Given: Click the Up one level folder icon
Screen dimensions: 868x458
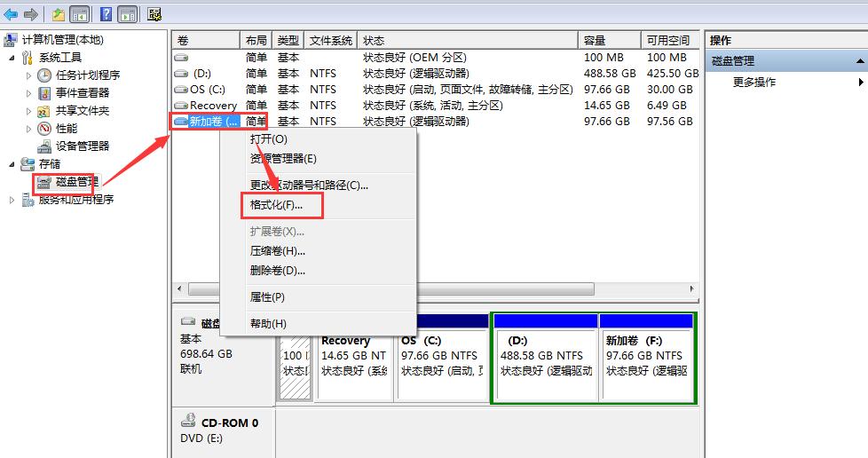Looking at the screenshot, I should pyautogui.click(x=59, y=14).
